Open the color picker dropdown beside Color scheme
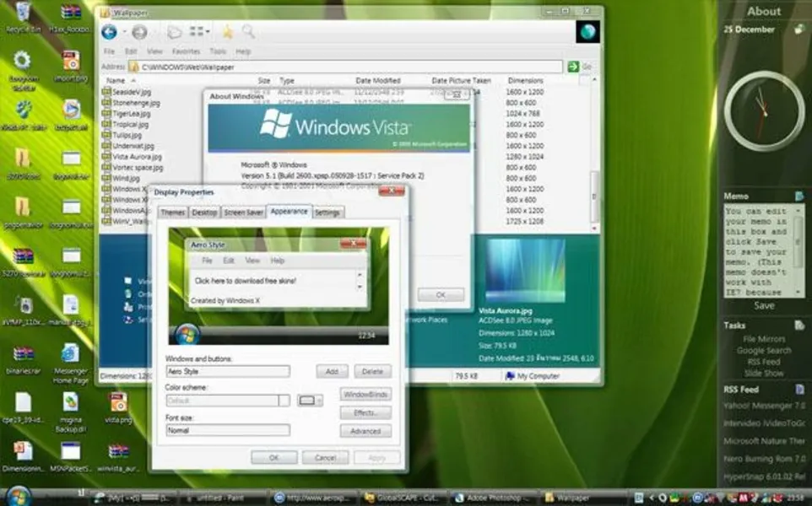 pyautogui.click(x=310, y=401)
